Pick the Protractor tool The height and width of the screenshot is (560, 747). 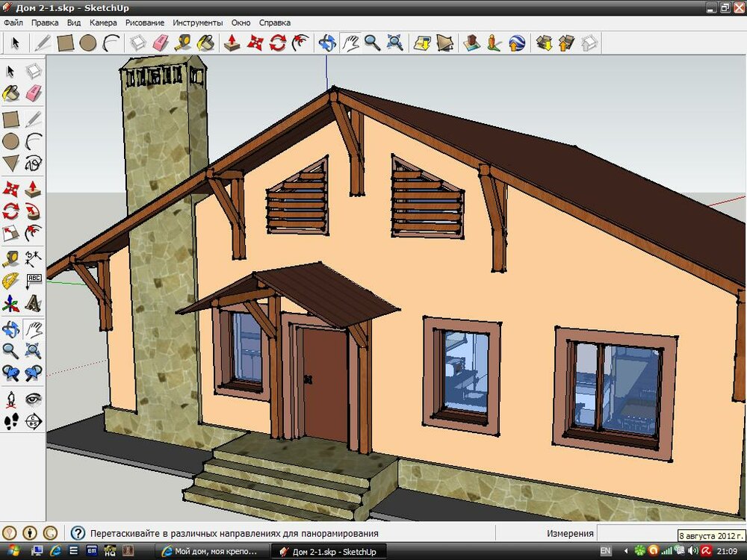tap(10, 281)
